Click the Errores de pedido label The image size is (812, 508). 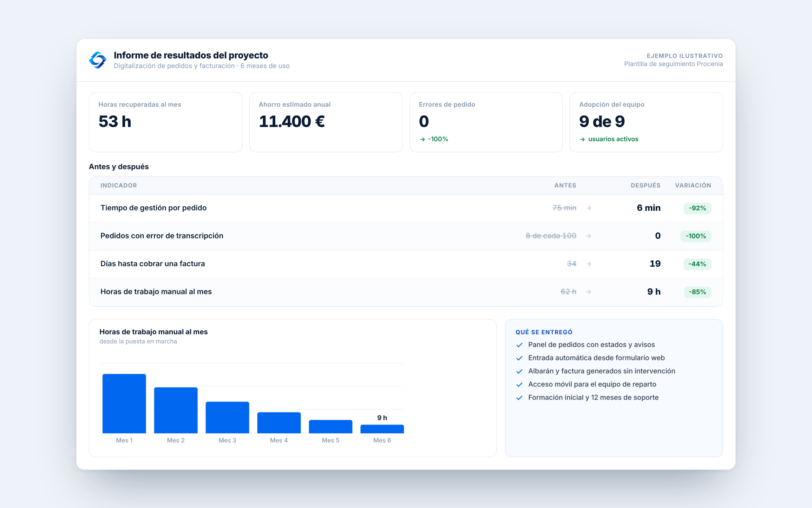(x=447, y=104)
